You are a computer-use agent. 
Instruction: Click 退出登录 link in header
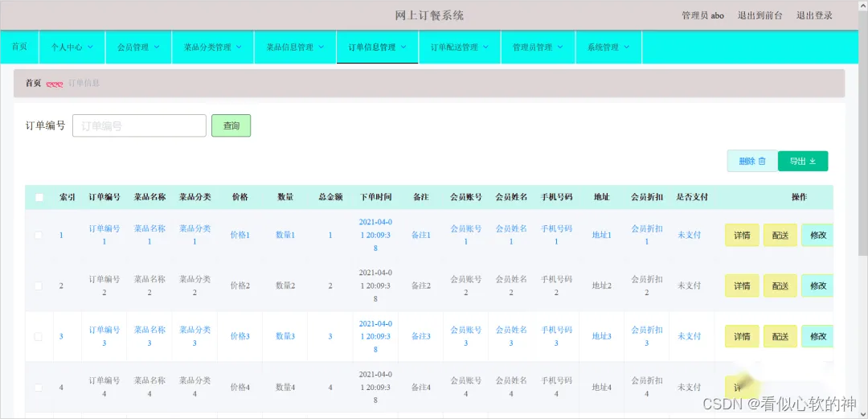814,15
